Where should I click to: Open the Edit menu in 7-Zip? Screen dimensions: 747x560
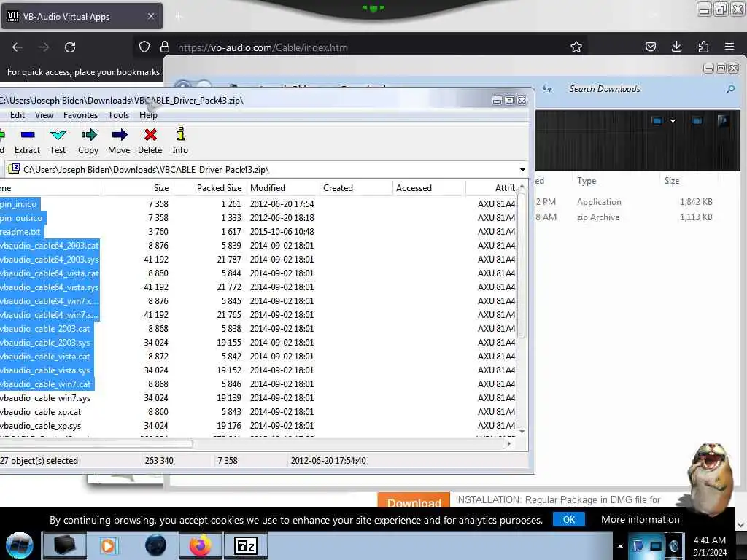coord(18,115)
